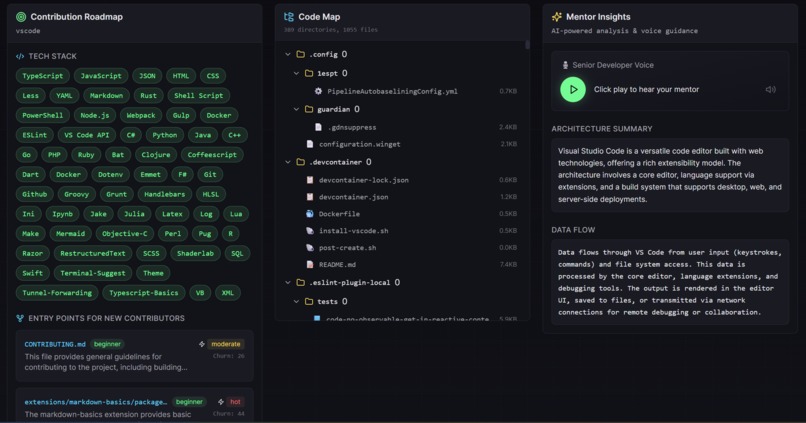The image size is (806, 423).
Task: Click the file icon of devcontainer.json
Action: 309,197
